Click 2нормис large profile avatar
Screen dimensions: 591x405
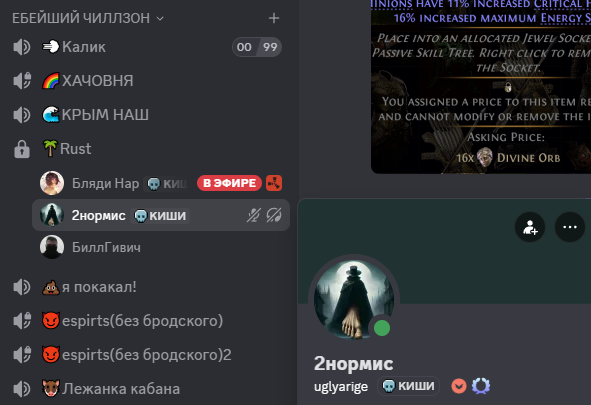pyautogui.click(x=354, y=300)
